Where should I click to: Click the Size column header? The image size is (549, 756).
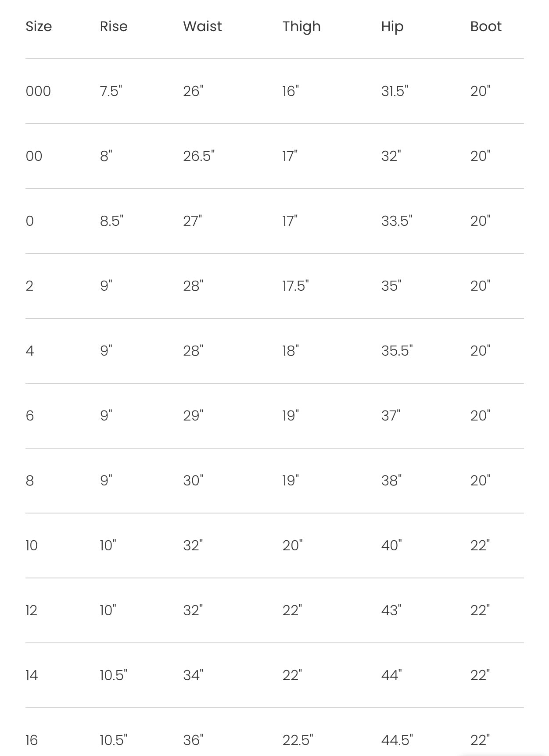click(39, 27)
